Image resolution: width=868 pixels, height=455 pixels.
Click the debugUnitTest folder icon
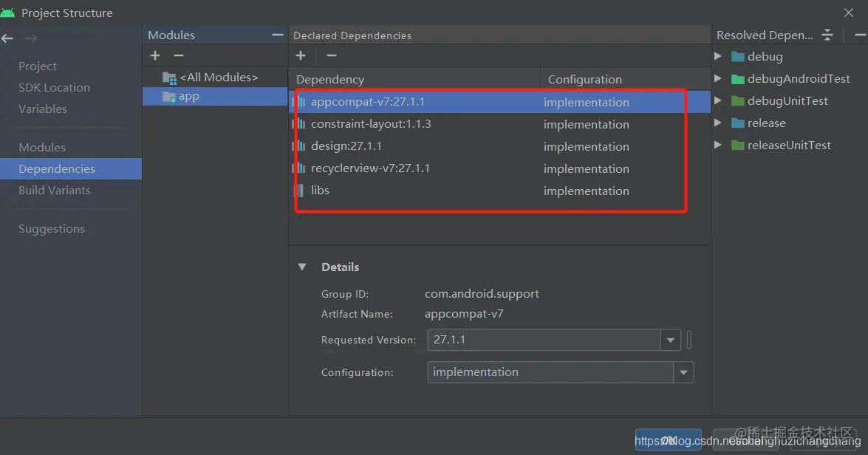point(738,100)
